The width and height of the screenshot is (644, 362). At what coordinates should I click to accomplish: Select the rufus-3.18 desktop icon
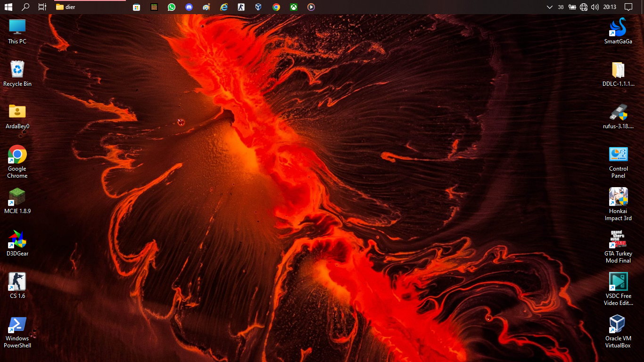[x=618, y=116]
